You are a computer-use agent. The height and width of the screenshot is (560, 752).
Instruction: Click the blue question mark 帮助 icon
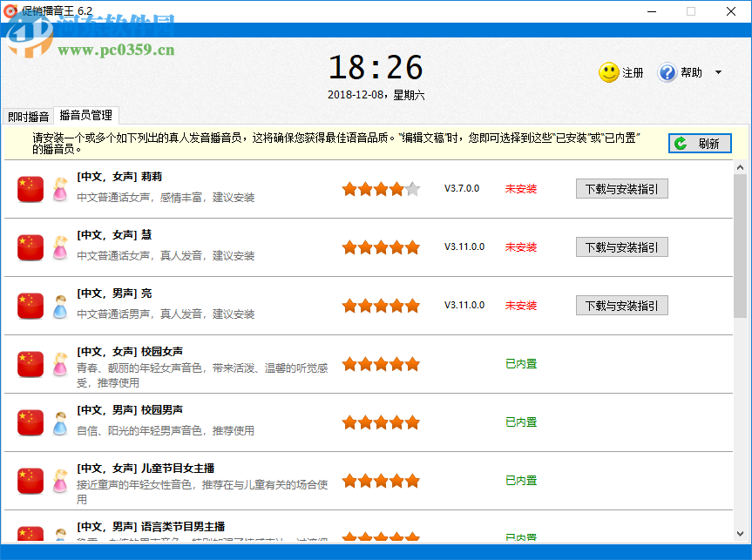click(x=667, y=72)
